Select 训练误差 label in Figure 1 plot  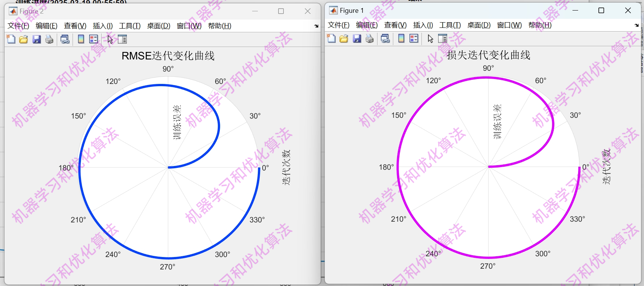[497, 122]
